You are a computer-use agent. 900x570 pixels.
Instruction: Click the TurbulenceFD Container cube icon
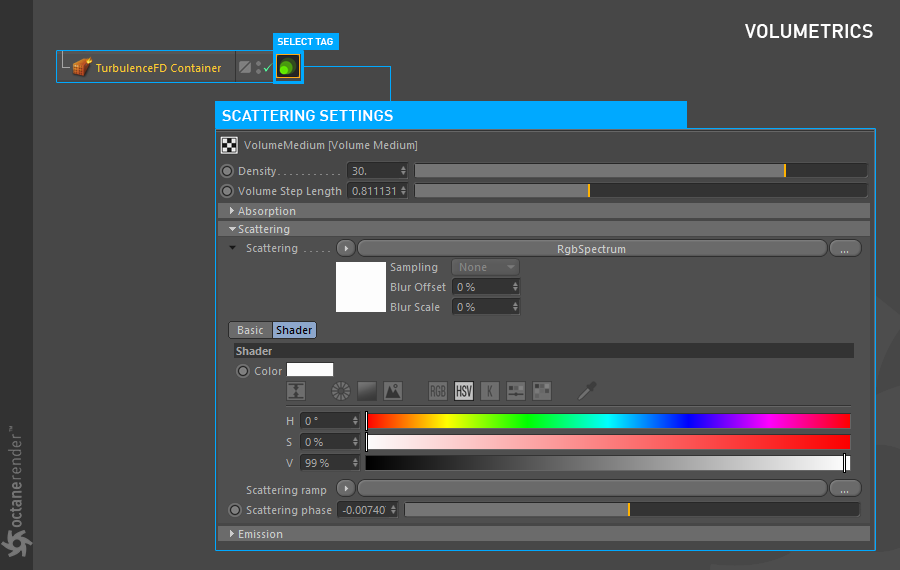[x=82, y=67]
